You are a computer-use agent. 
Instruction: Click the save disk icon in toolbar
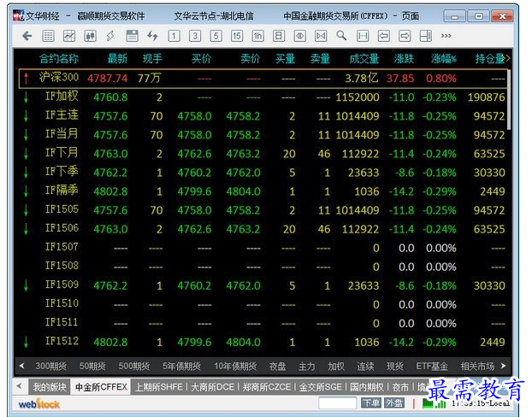(x=132, y=36)
